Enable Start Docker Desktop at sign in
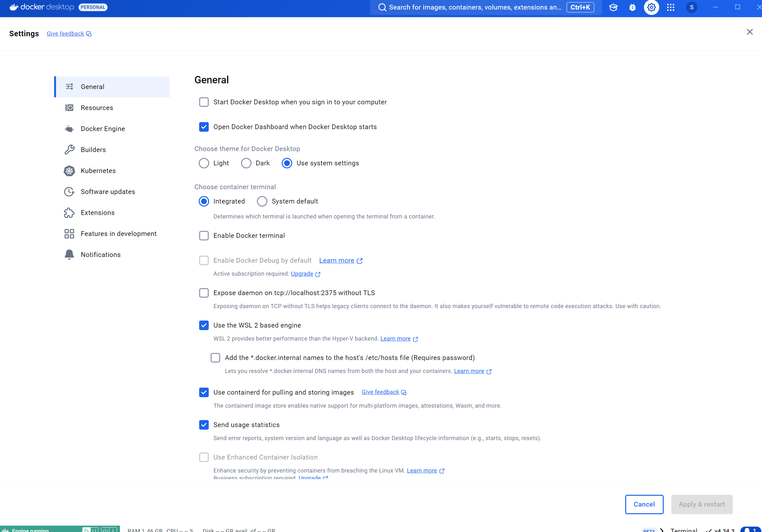Image resolution: width=762 pixels, height=532 pixels. 204,102
